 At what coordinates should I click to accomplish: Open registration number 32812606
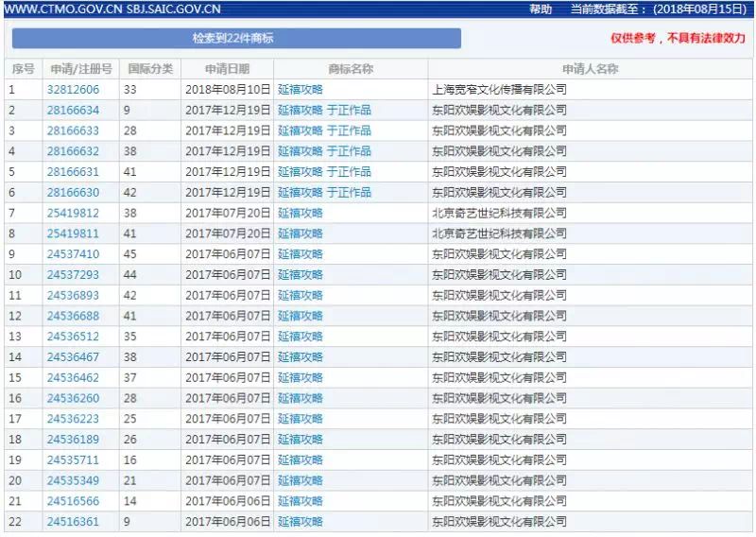coord(73,89)
